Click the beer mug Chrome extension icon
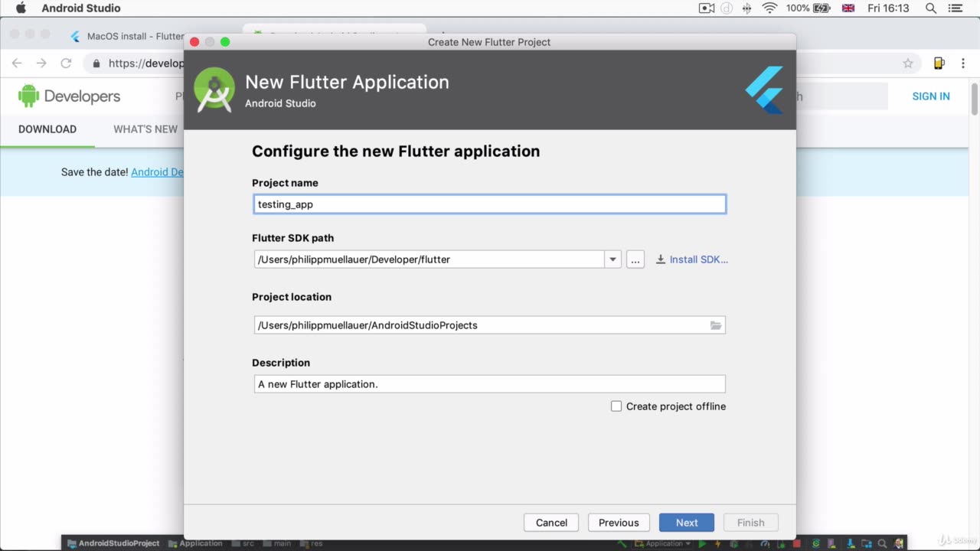980x551 pixels. [939, 64]
